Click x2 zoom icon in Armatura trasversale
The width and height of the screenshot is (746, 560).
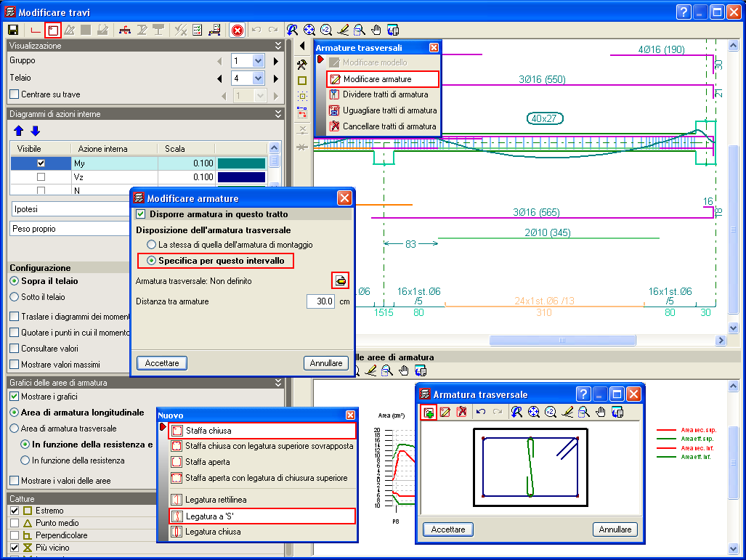click(551, 412)
